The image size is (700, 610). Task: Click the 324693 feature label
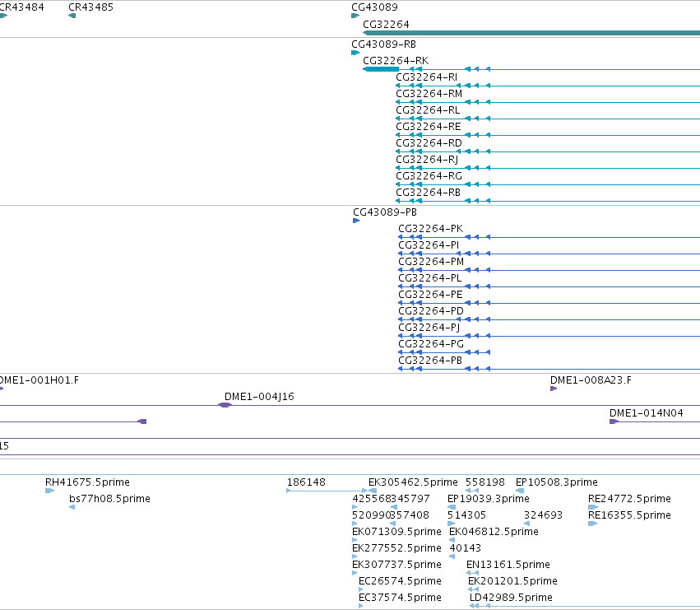[x=543, y=515]
